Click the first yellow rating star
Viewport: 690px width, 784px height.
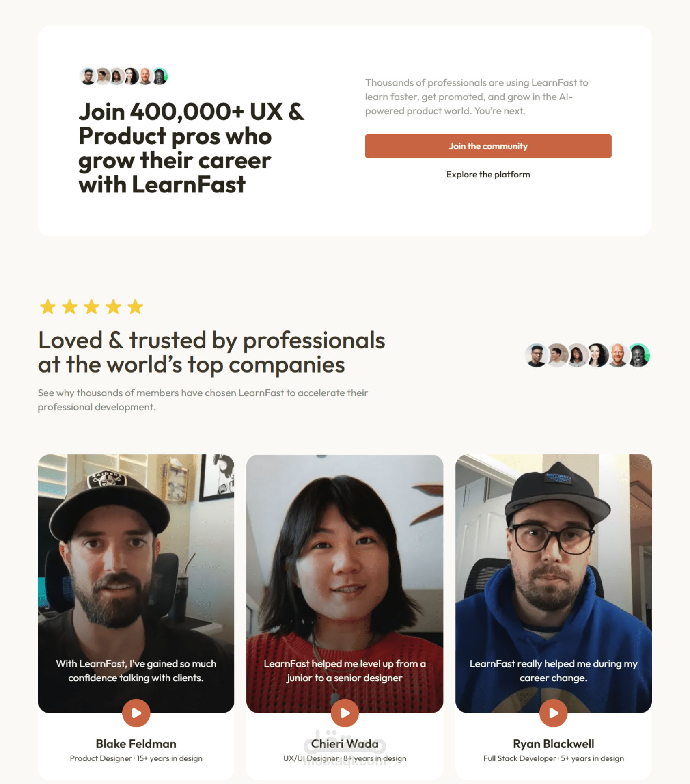pyautogui.click(x=48, y=307)
